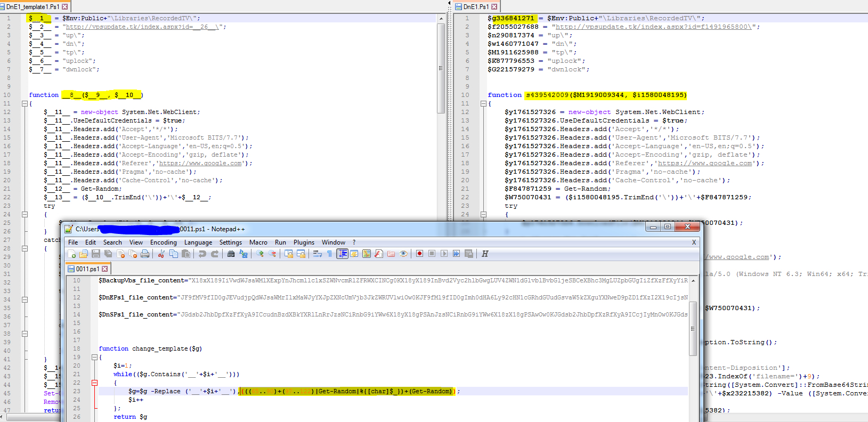The width and height of the screenshot is (868, 422).
Task: Open Folder as Workspace icon
Action: 391,254
